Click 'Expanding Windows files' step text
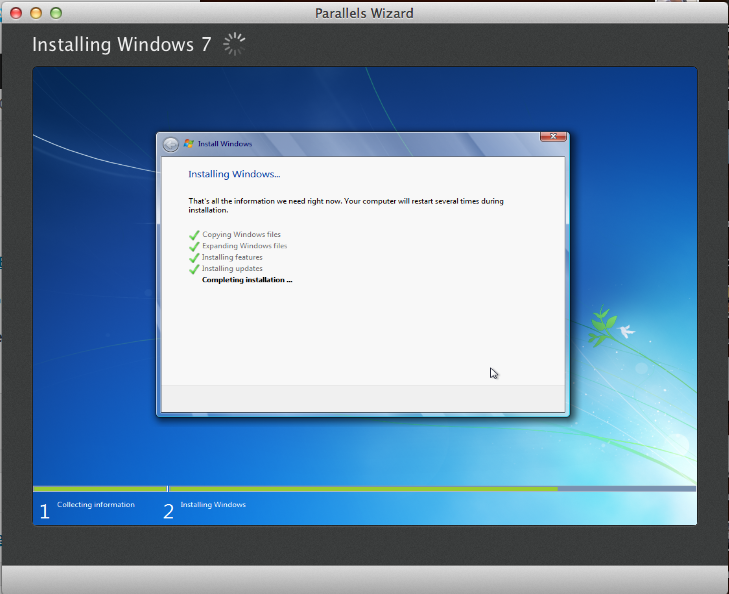The image size is (729, 594). pos(245,246)
